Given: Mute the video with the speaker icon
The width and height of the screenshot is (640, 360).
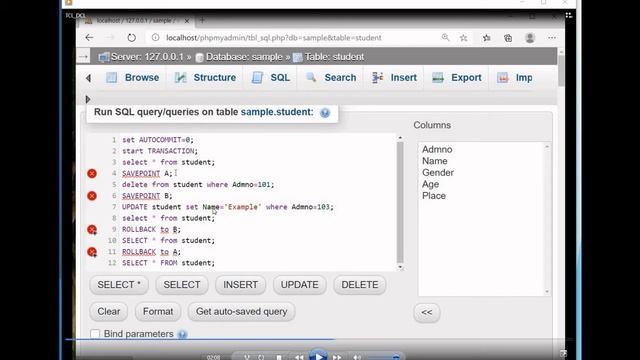Looking at the screenshot, I should (x=357, y=357).
